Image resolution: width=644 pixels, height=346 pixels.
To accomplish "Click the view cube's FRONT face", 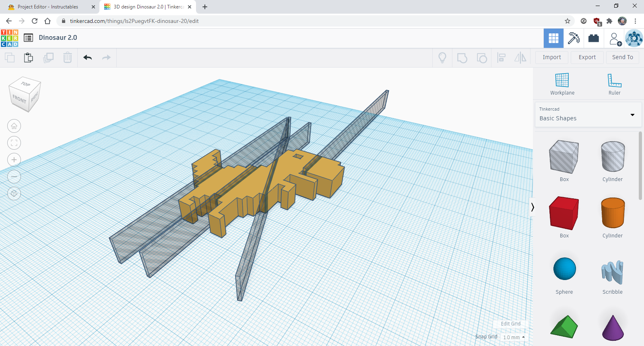I will point(19,99).
